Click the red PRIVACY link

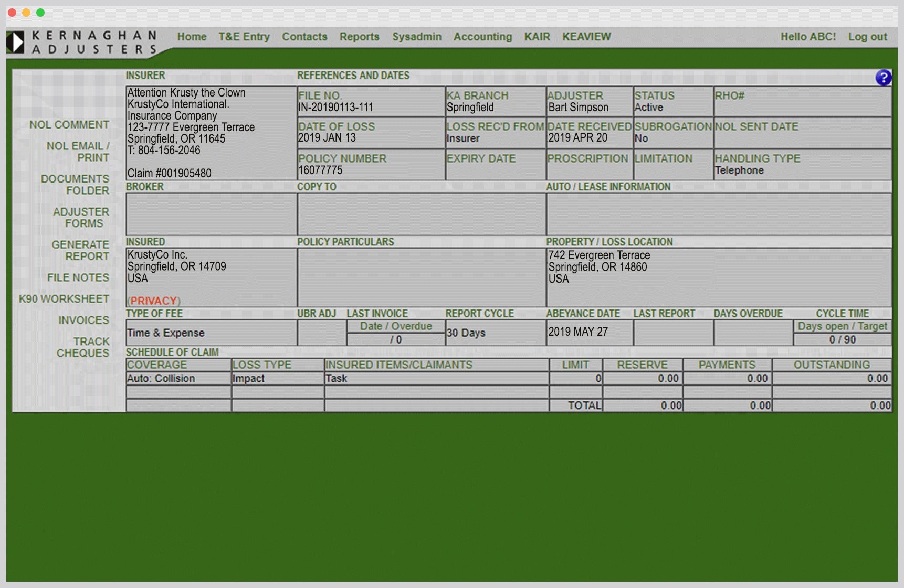[x=153, y=301]
